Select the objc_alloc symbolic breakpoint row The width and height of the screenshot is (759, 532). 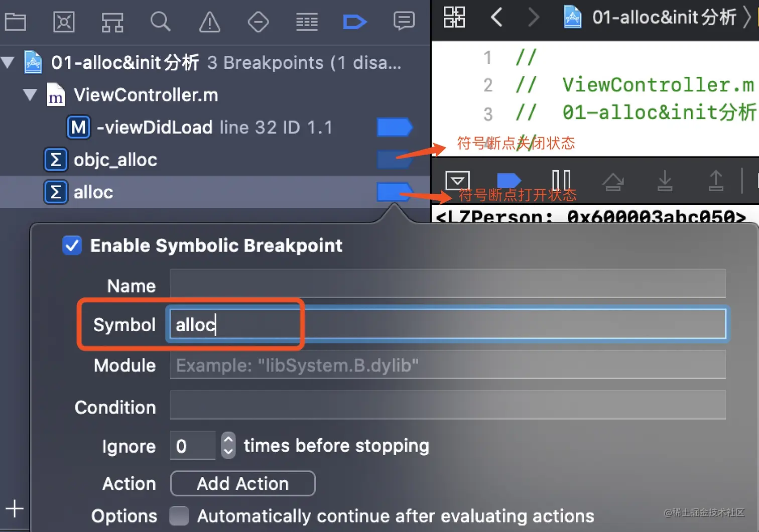[x=115, y=160]
